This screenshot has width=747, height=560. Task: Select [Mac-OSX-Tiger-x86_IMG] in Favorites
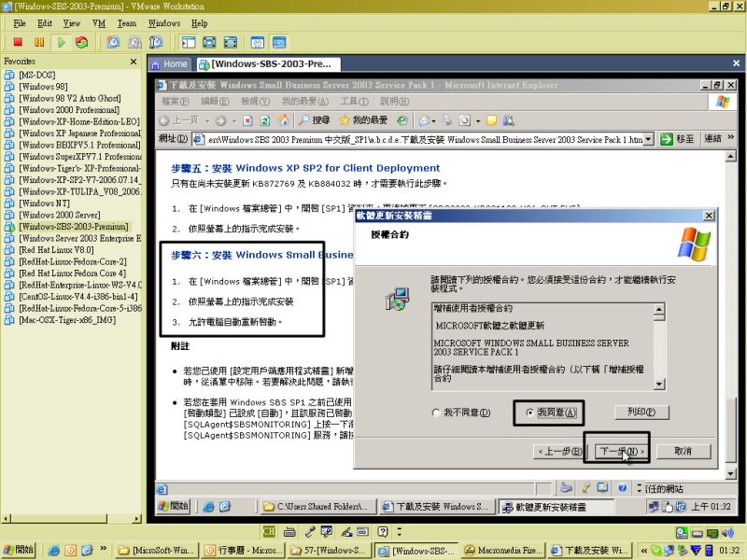67,320
